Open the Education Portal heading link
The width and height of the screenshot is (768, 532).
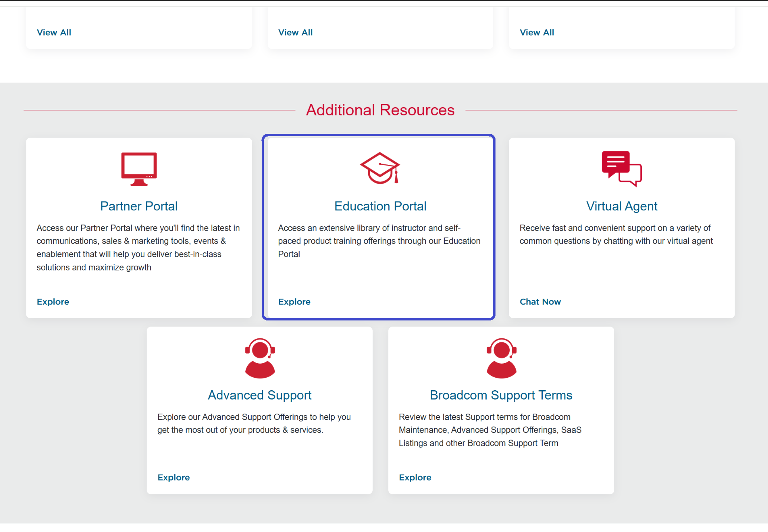(380, 206)
